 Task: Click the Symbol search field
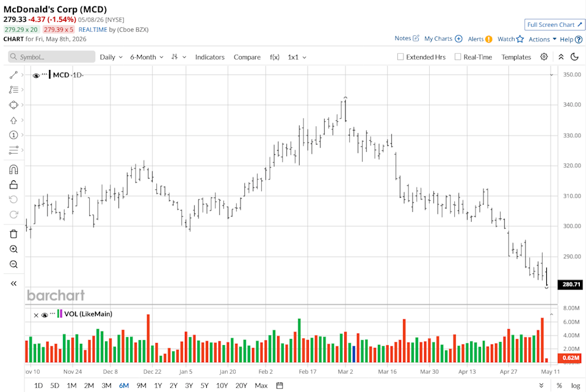pyautogui.click(x=51, y=57)
